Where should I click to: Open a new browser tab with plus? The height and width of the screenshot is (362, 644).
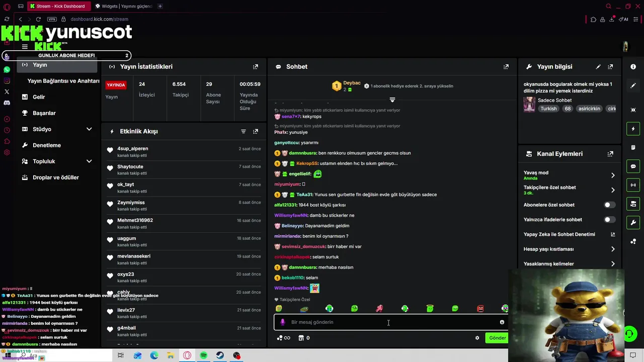pyautogui.click(x=160, y=6)
